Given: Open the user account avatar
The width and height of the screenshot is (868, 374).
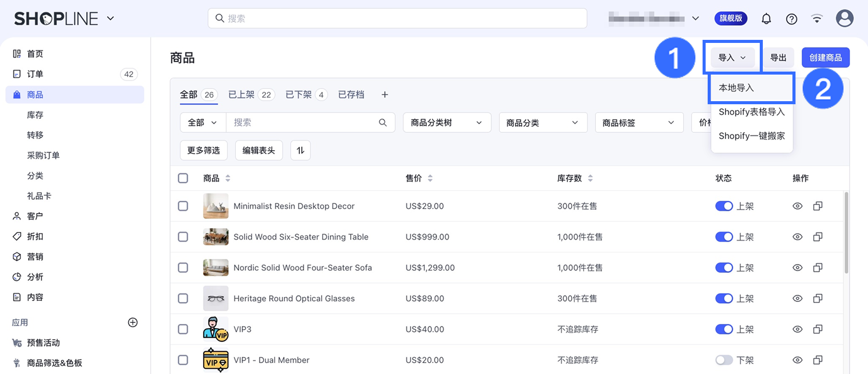Looking at the screenshot, I should pyautogui.click(x=845, y=18).
